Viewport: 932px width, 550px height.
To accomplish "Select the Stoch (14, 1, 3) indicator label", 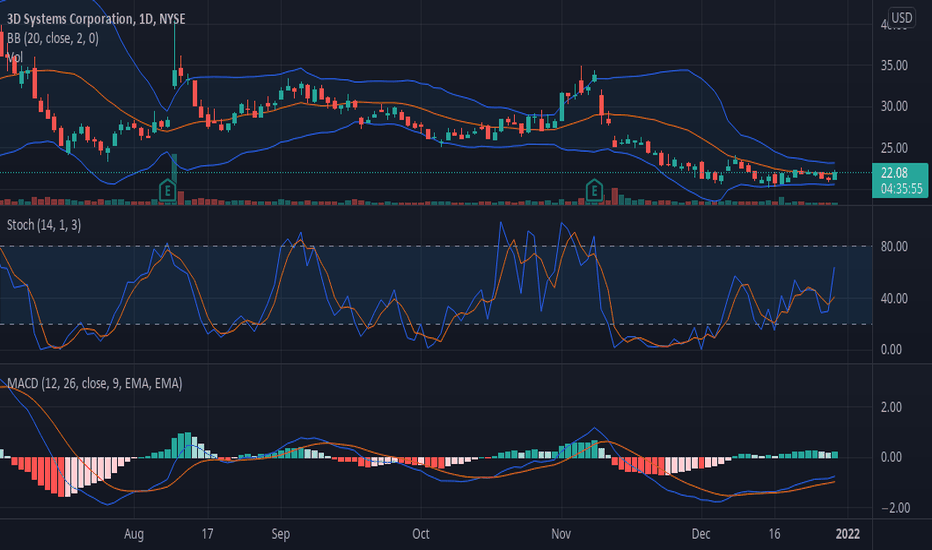I will coord(44,225).
